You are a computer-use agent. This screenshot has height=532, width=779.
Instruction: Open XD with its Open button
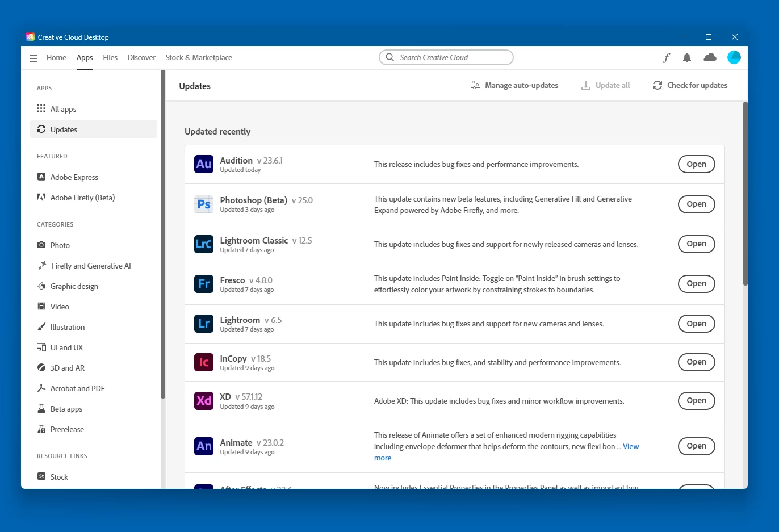(x=697, y=401)
